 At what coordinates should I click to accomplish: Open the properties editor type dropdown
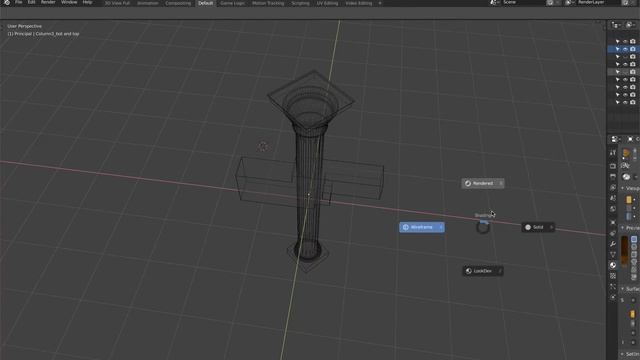(x=615, y=140)
